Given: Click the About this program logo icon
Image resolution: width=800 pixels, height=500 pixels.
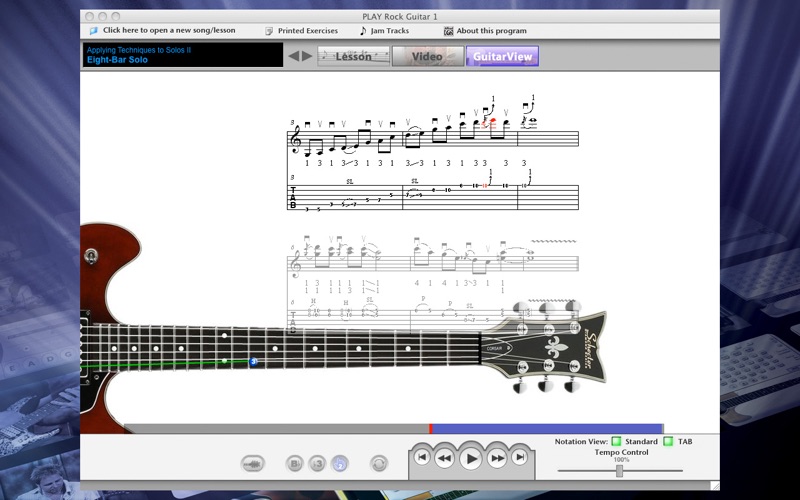Looking at the screenshot, I should pyautogui.click(x=448, y=31).
